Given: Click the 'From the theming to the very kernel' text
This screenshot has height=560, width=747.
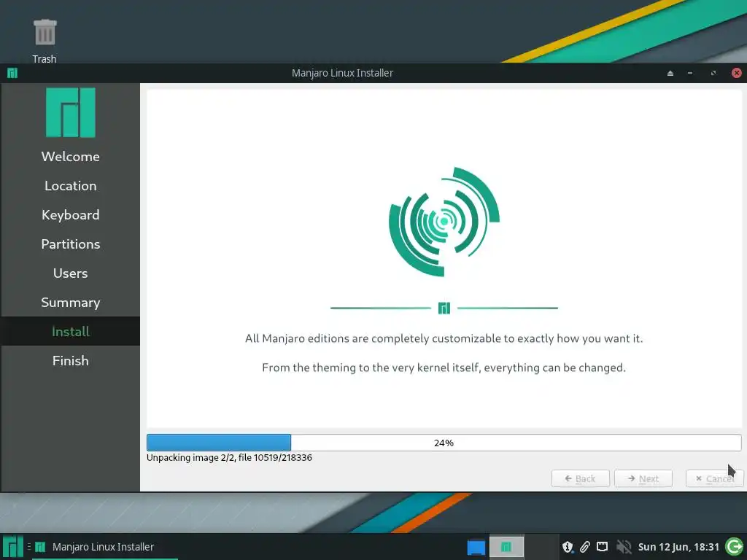Looking at the screenshot, I should (444, 367).
